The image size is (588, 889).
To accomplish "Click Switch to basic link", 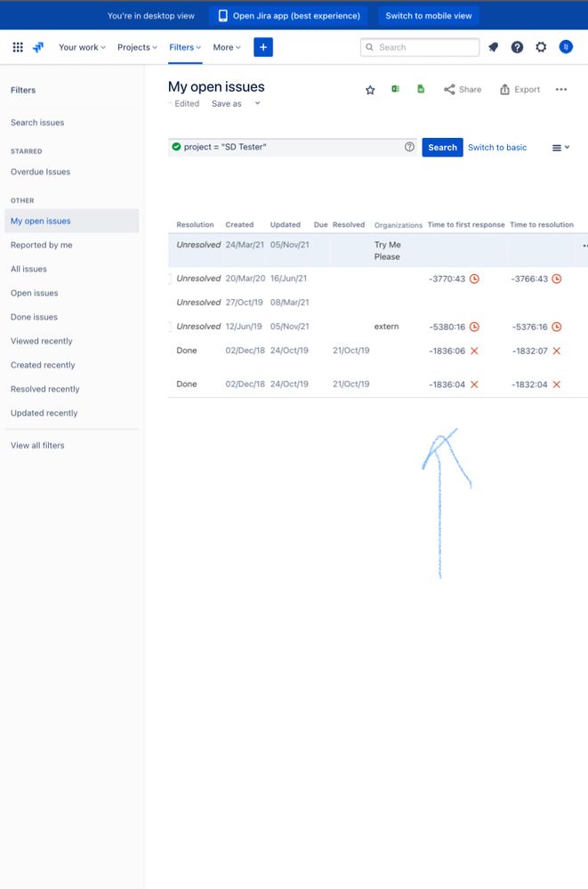I will 497,148.
